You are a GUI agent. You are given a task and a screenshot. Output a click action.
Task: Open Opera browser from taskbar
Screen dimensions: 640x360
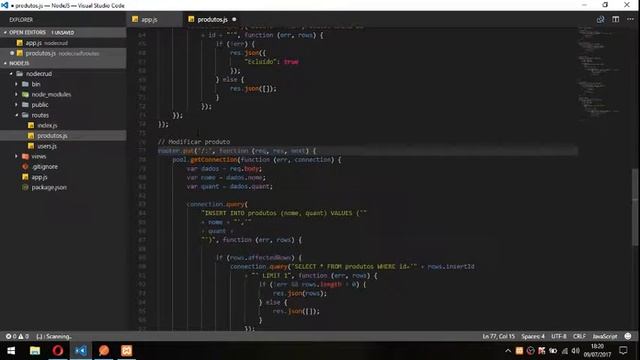coord(58,351)
